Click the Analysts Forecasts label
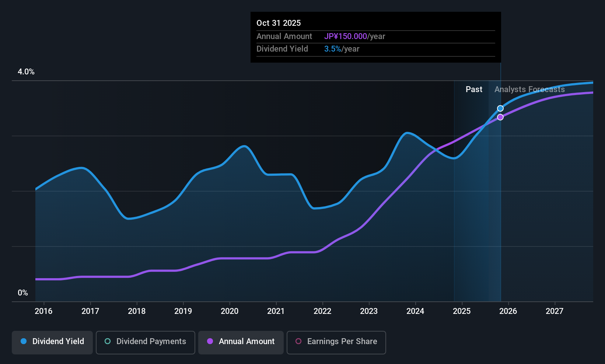Image resolution: width=605 pixels, height=364 pixels. pos(529,89)
